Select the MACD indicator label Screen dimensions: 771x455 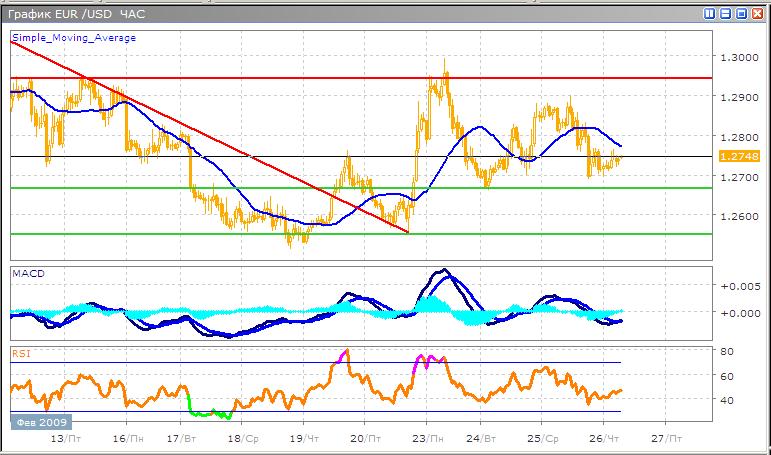26,272
